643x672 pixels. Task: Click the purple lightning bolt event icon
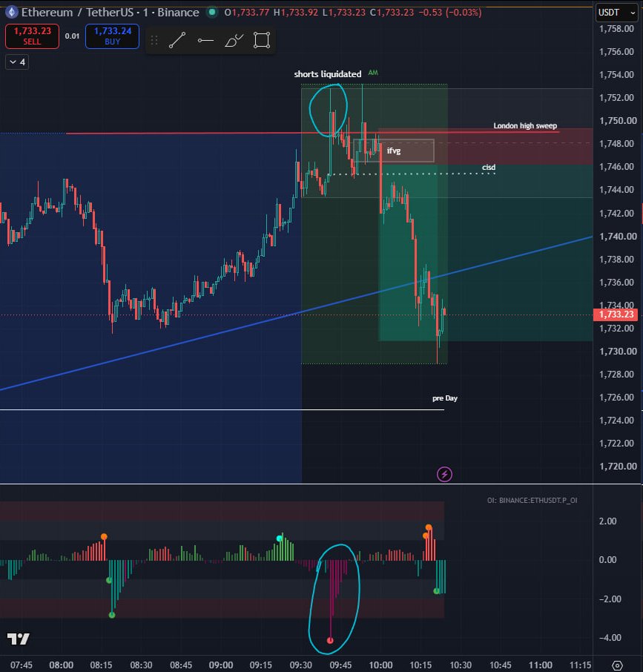[444, 474]
